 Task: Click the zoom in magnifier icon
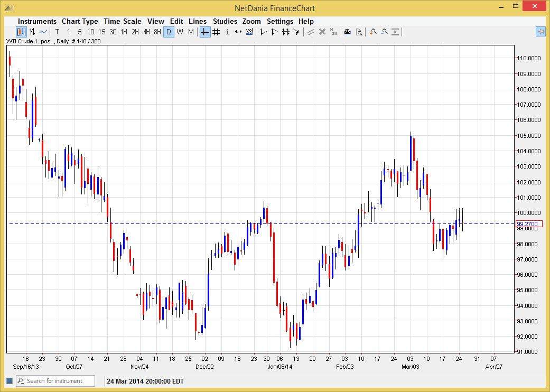pyautogui.click(x=374, y=32)
